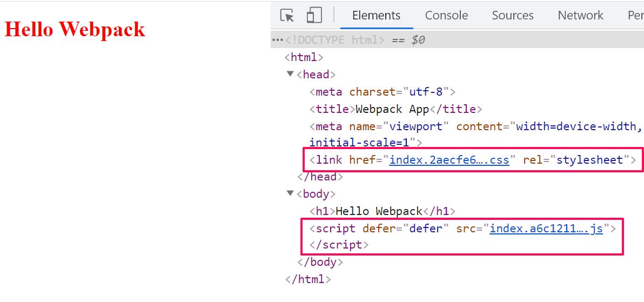The width and height of the screenshot is (644, 302).
Task: Open the index.a6c1211….js script link
Action: tap(546, 229)
